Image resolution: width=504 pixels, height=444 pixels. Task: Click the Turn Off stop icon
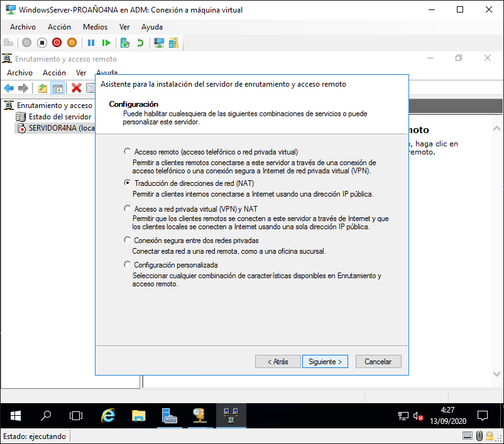(x=41, y=43)
